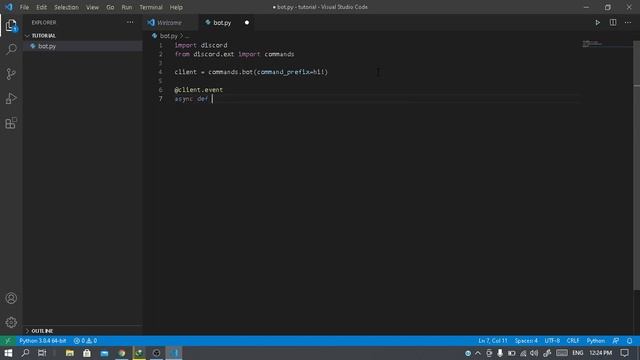Open editor More Actions ellipsis
This screenshot has width=640, height=360.
628,22
